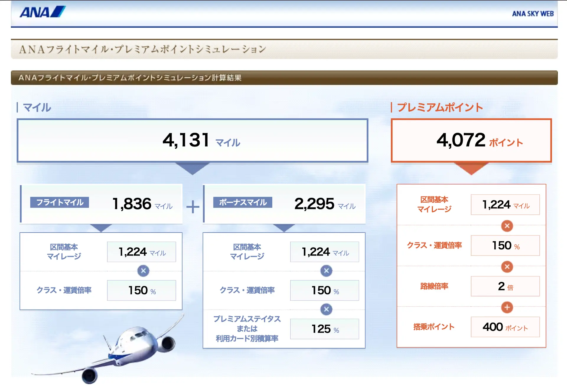Viewport: 567px width, 392px height.
Task: Click the orange arrow below premium points box
Action: (471, 168)
